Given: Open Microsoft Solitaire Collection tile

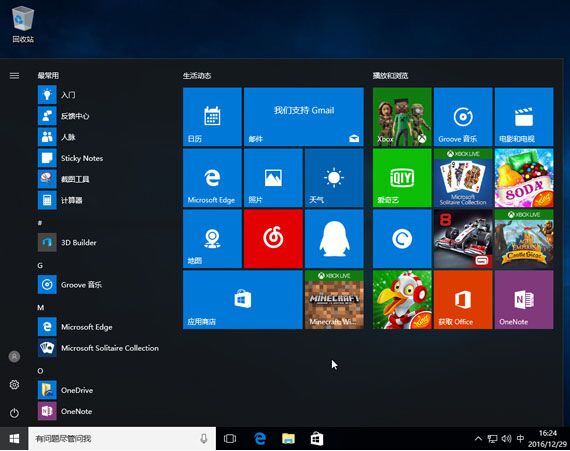Looking at the screenshot, I should (x=463, y=178).
